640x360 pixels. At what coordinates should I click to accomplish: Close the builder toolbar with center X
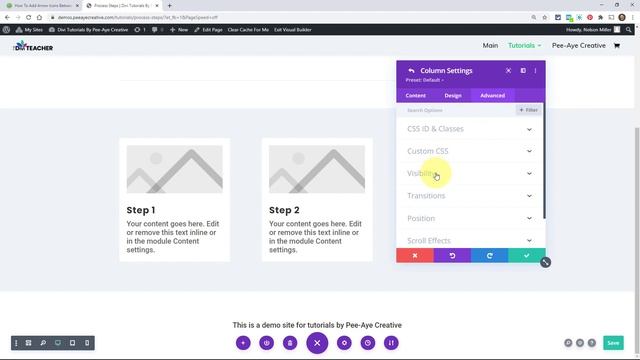(x=317, y=343)
